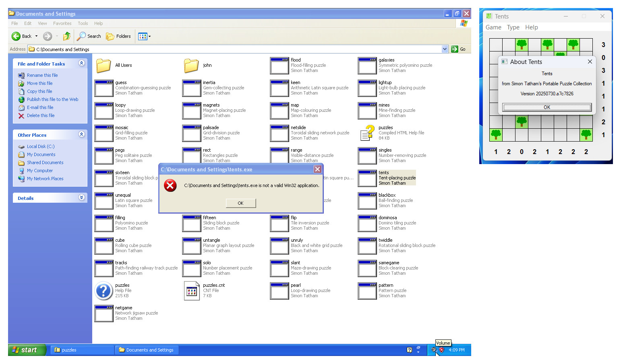Image resolution: width=621 pixels, height=364 pixels.
Task: Select the loopy puzzle file icon
Action: [x=104, y=110]
